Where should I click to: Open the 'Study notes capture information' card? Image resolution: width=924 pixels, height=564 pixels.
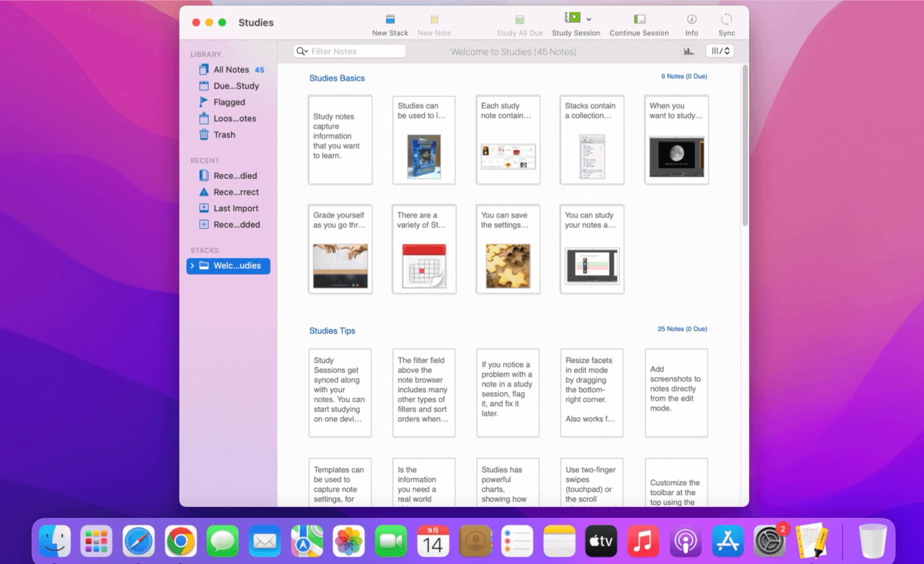click(x=340, y=140)
